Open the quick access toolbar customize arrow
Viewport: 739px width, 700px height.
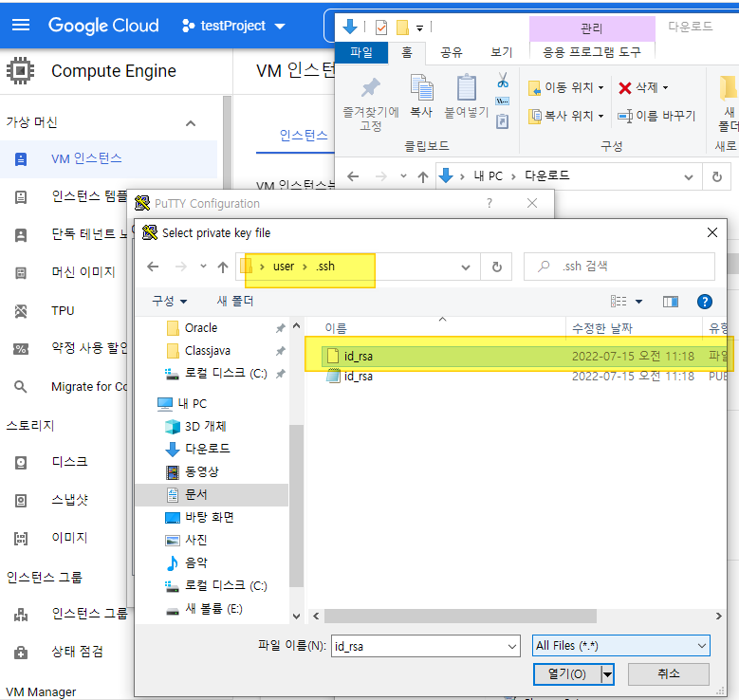pyautogui.click(x=419, y=28)
